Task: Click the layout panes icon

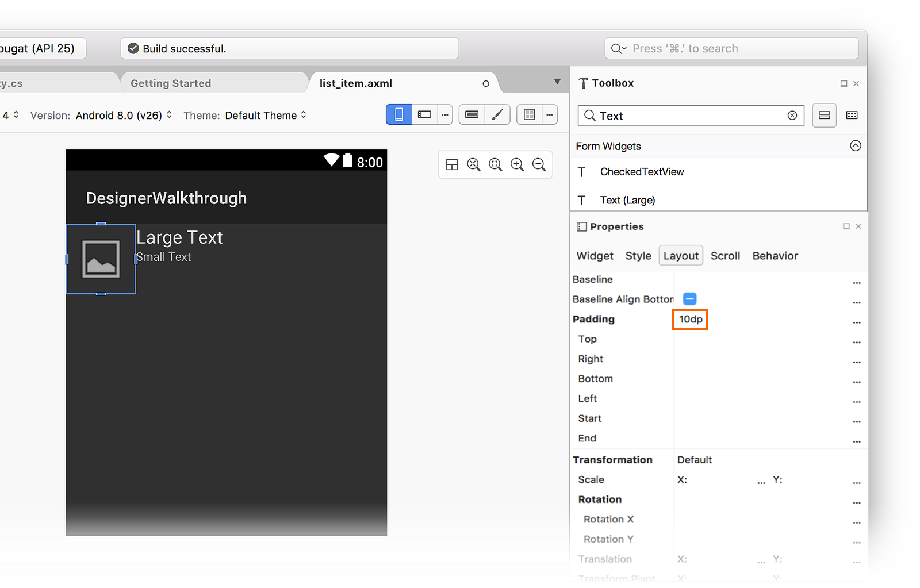Action: coord(452,165)
